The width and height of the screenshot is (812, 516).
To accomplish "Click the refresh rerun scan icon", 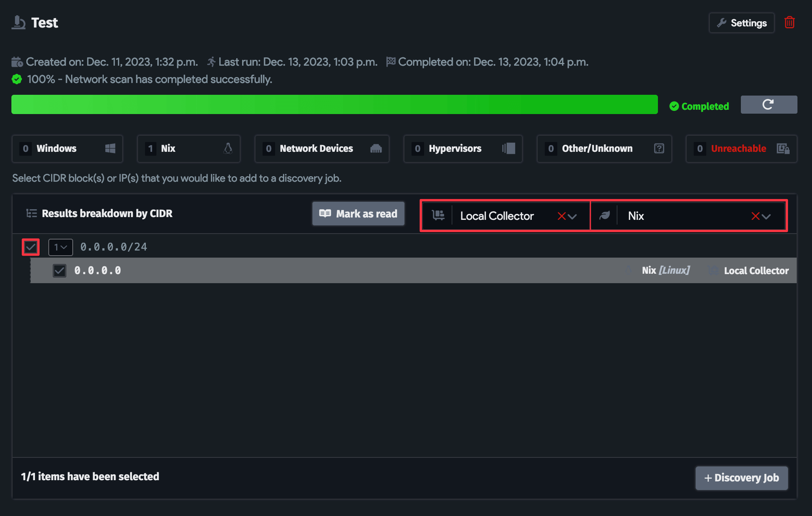I will pos(768,105).
